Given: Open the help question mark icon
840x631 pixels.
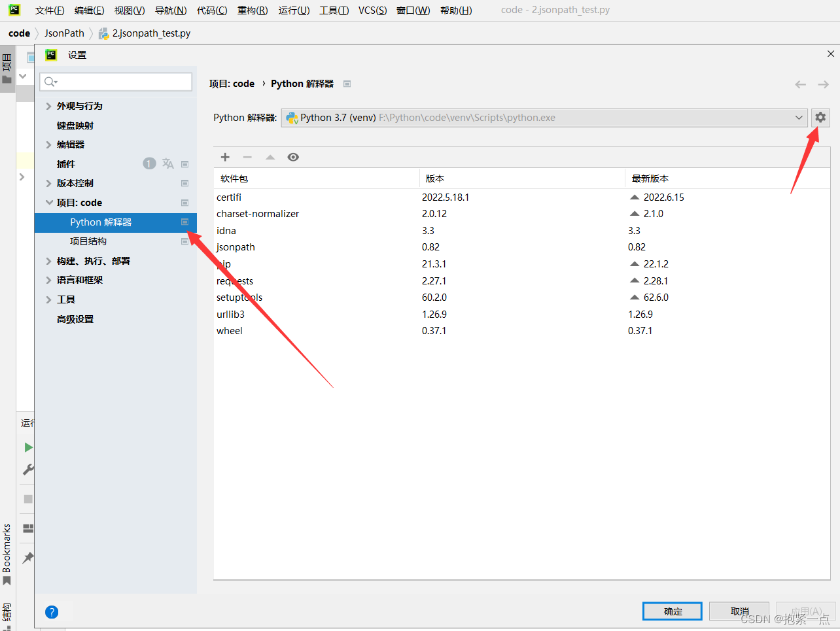Looking at the screenshot, I should pos(52,612).
